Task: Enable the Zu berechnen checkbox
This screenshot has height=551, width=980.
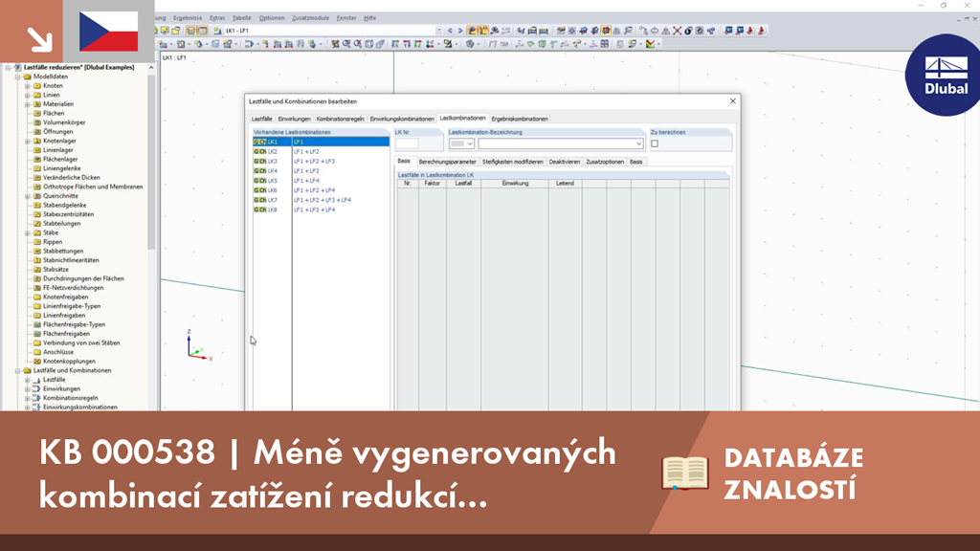Action: point(655,143)
